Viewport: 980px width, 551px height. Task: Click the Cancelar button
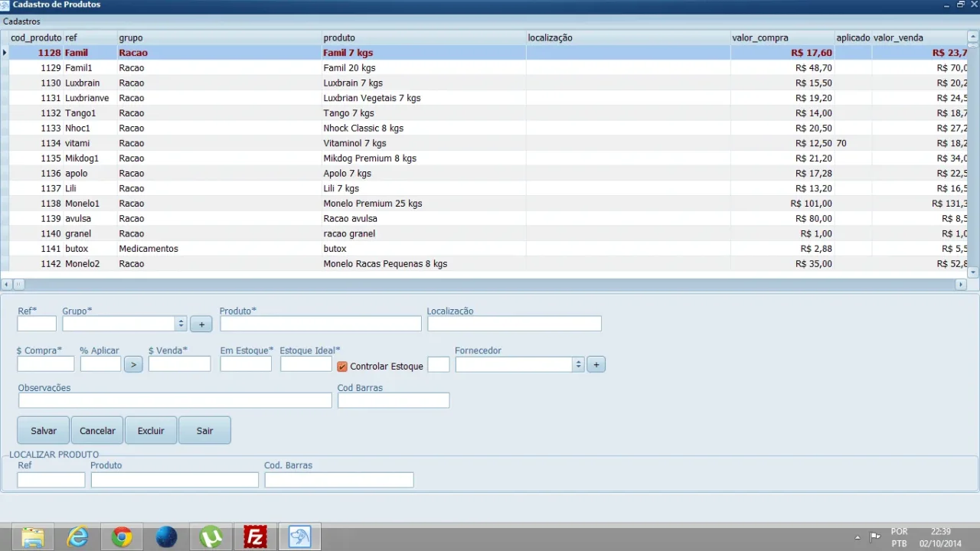click(x=97, y=431)
